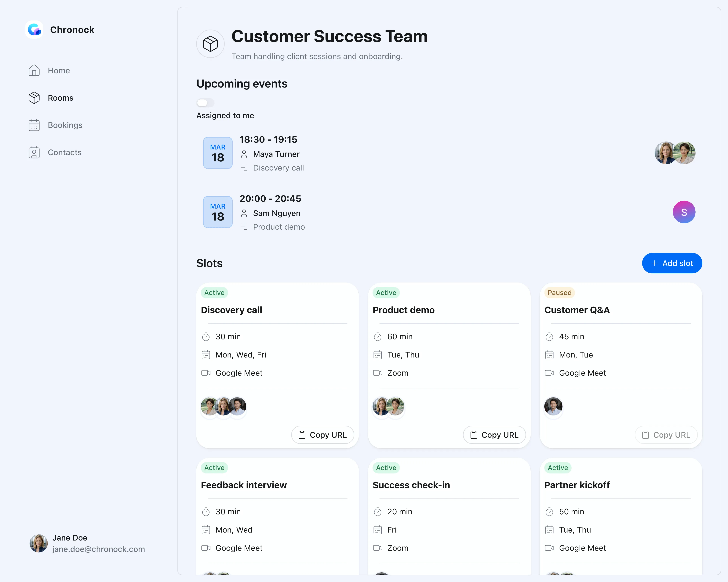Copy URL of the Discovery call slot

322,435
